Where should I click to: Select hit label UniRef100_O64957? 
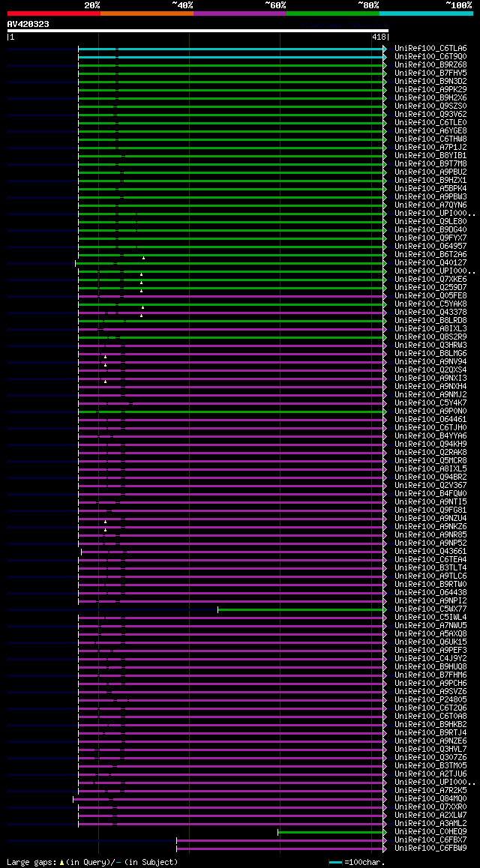430,247
